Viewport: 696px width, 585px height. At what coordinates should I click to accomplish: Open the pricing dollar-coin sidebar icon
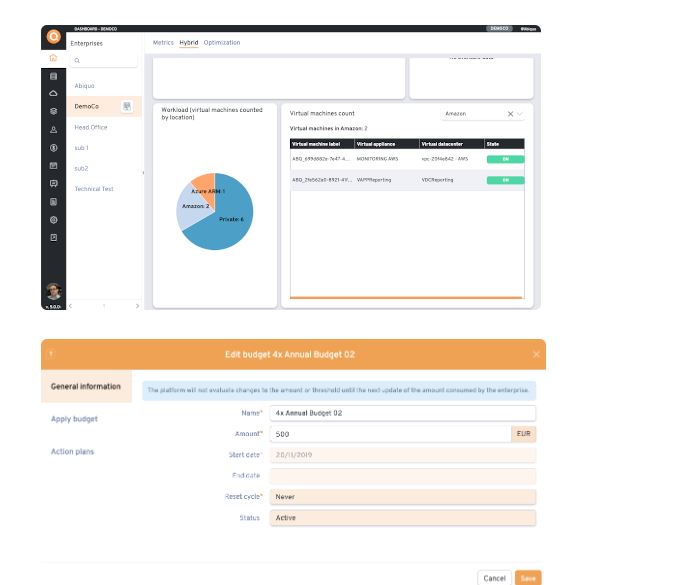pyautogui.click(x=53, y=148)
